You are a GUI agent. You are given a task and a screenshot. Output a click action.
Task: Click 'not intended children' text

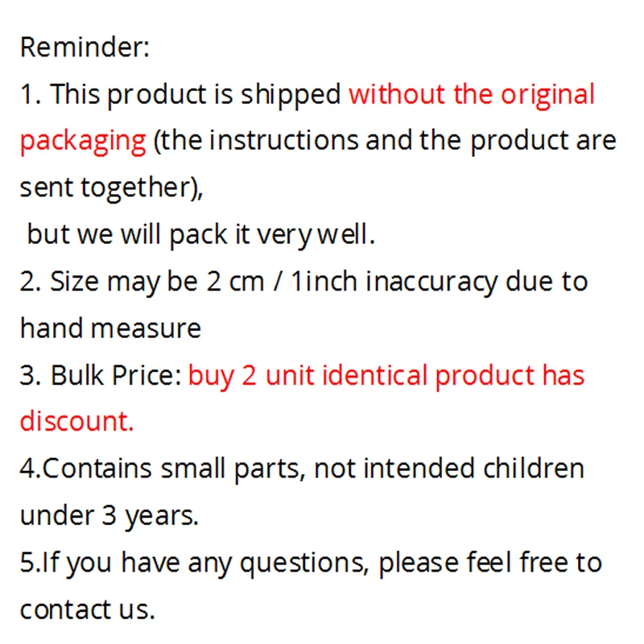[x=449, y=468]
